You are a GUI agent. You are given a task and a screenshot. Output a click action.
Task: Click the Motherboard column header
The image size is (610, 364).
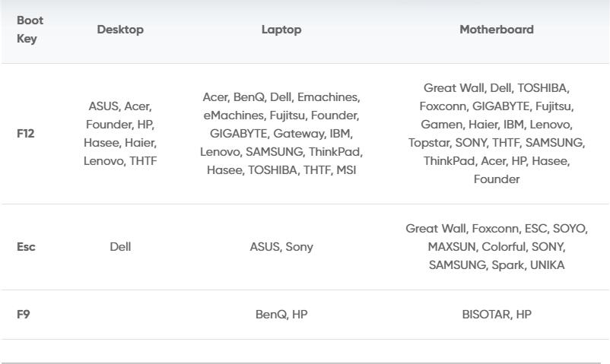(x=496, y=30)
